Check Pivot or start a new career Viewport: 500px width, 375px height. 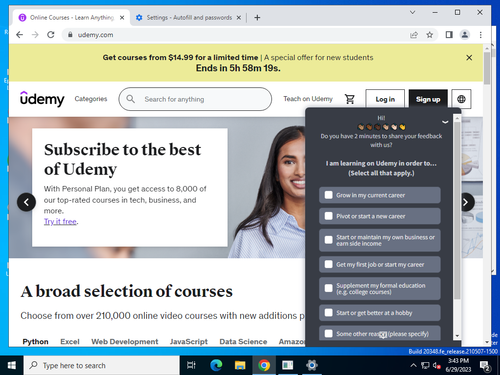coord(329,216)
